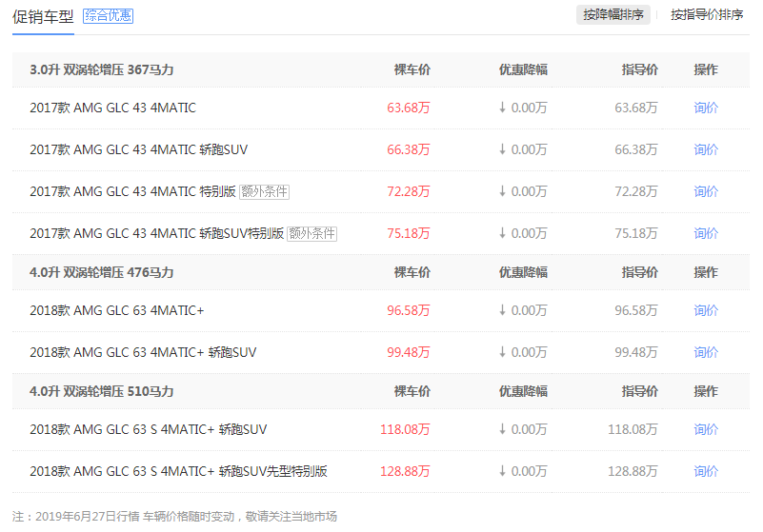This screenshot has width=763, height=532.
Task: Open the 2018款 AMG GLC 63 4MATIC+ model name
Action: coord(117,310)
